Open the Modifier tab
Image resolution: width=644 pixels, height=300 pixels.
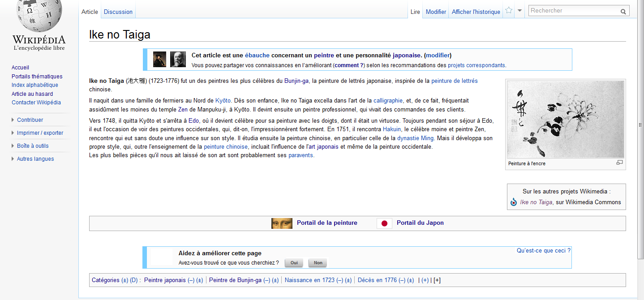point(436,12)
